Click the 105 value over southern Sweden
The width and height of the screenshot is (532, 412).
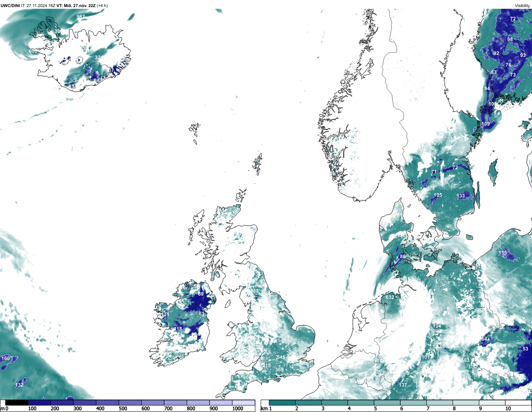click(x=438, y=195)
